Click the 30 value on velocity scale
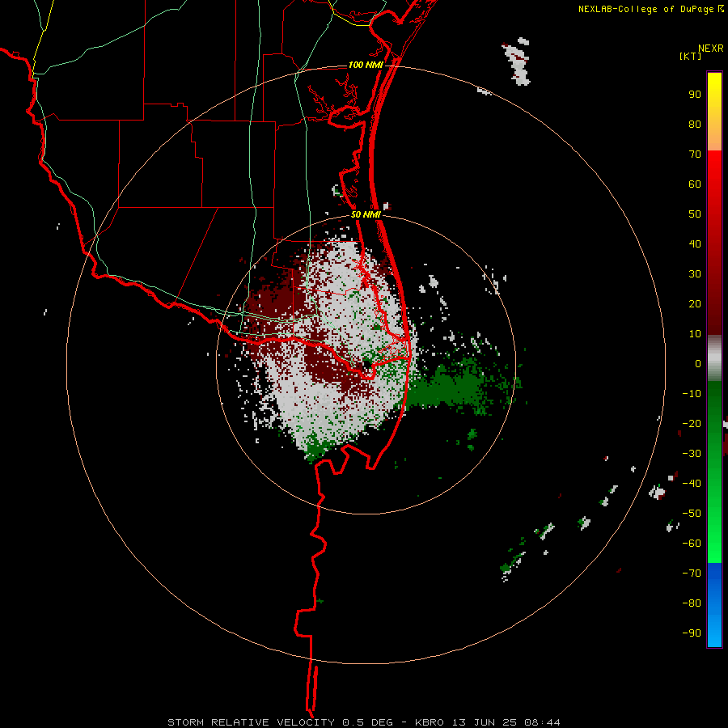 (x=695, y=274)
